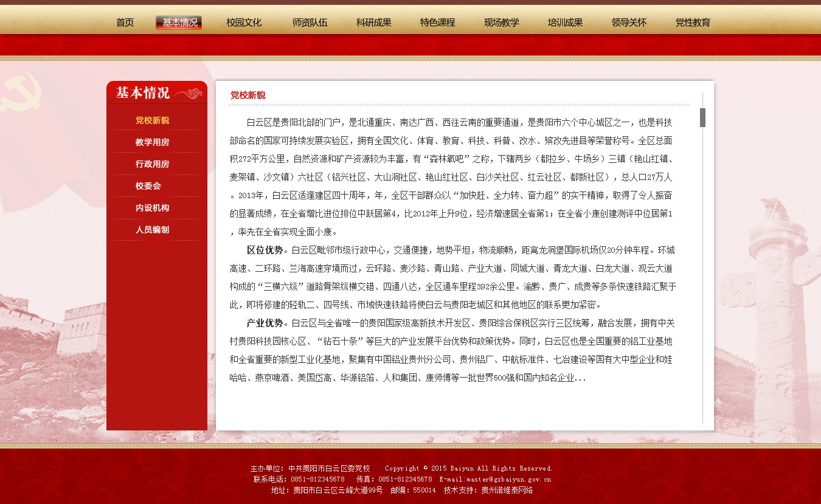
Task: Open 领导关怀 section
Action: [x=629, y=22]
